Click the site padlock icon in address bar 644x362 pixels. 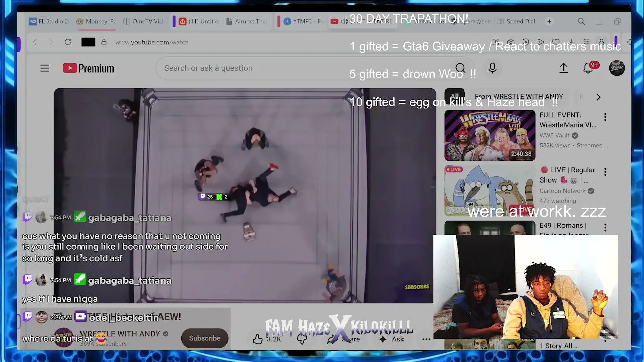point(104,42)
